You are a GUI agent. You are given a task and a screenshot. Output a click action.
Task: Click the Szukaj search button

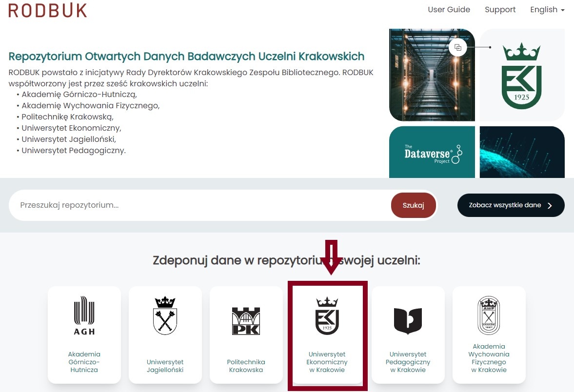413,205
